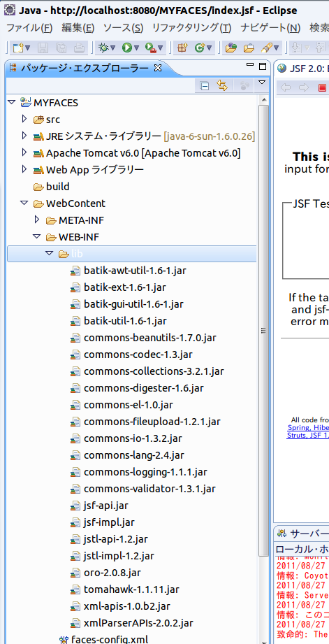This screenshot has height=644, width=329.
Task: Open the New wizard dropdown arrow
Action: click(27, 48)
